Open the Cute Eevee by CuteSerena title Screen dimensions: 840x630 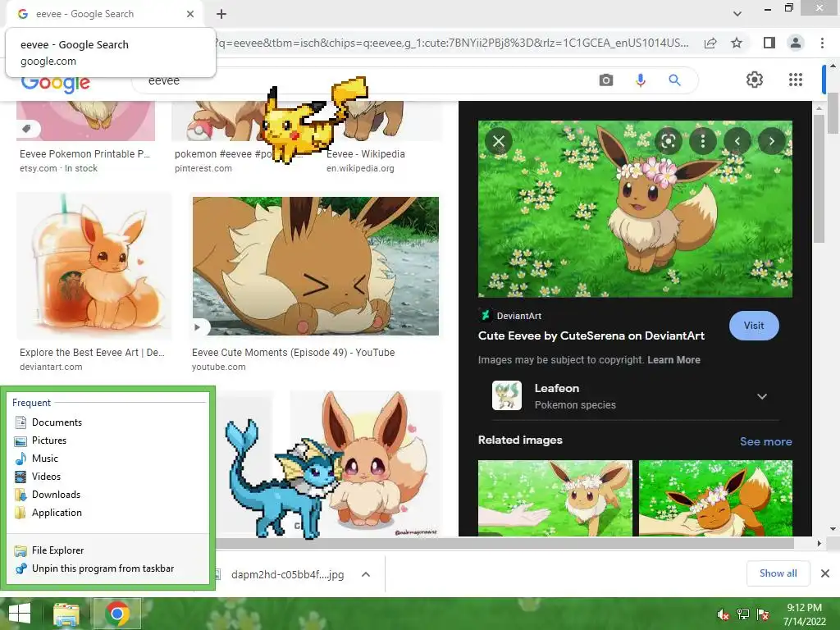click(591, 336)
